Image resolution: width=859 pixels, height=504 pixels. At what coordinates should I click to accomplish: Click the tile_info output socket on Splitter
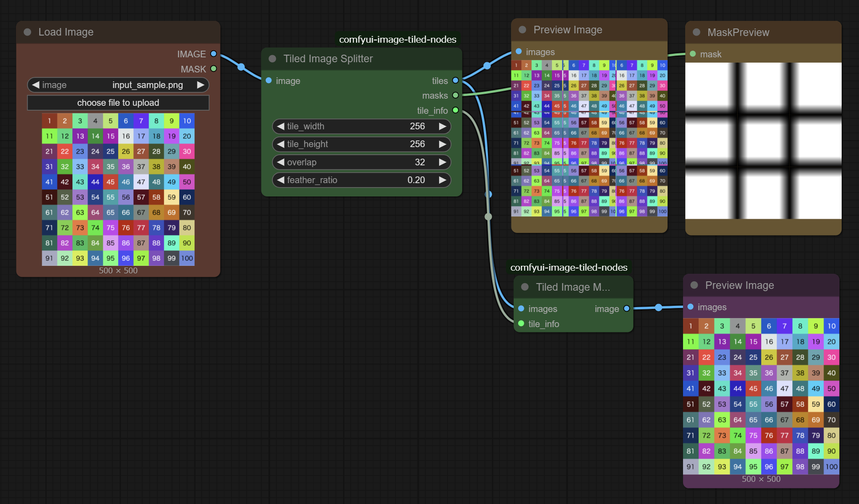click(455, 110)
